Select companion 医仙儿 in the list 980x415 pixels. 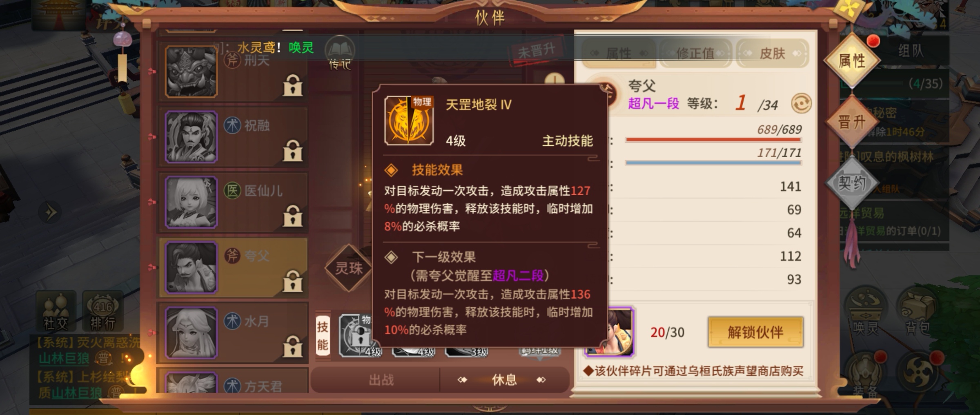tap(233, 202)
